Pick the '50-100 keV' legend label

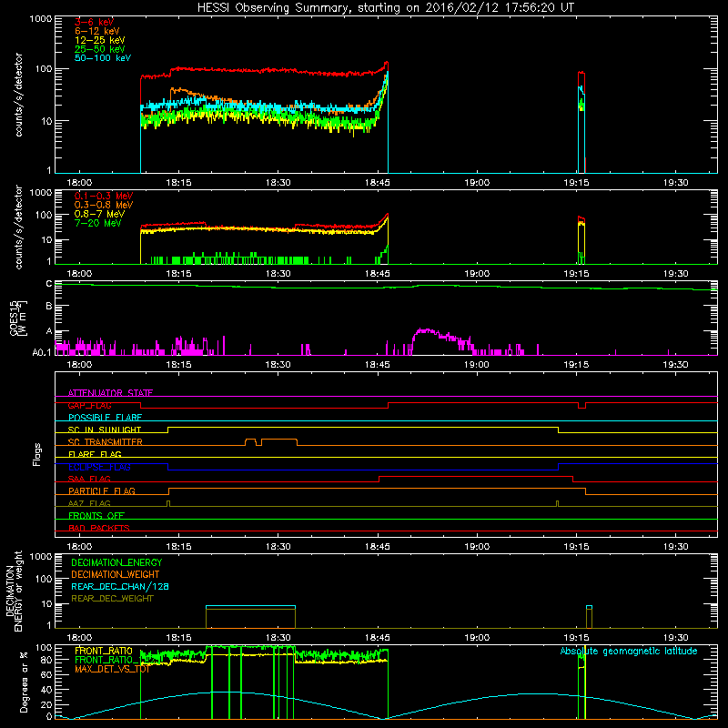[103, 58]
